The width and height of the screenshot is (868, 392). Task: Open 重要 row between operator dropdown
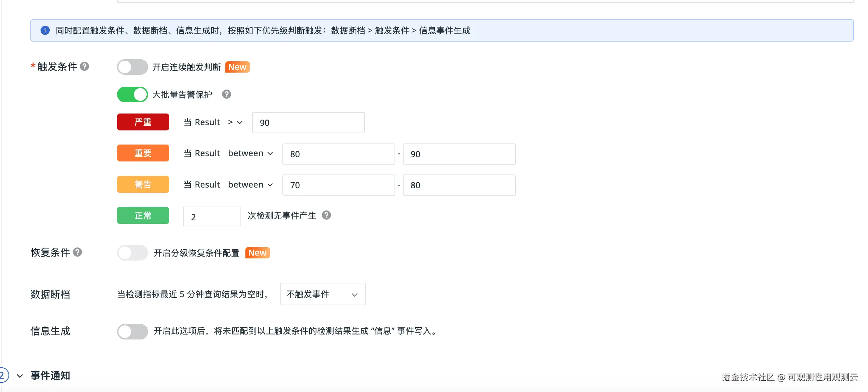pos(250,153)
